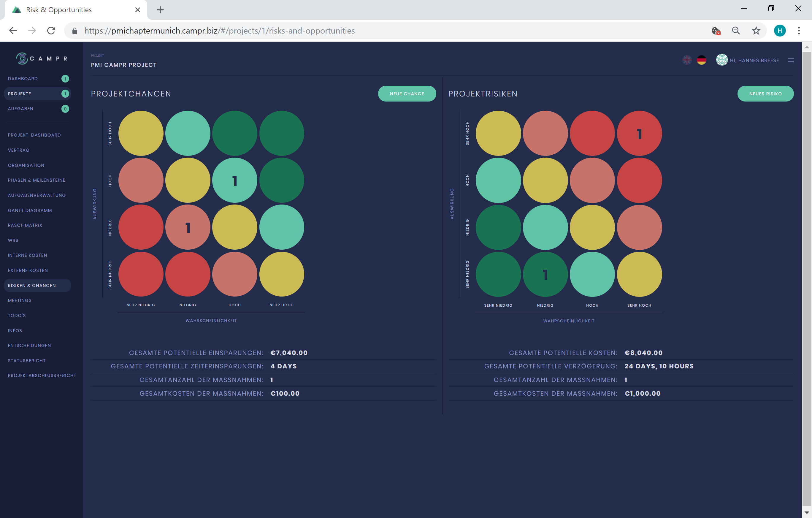Click the CAMPR logo
Screen dimensions: 812x518
click(x=42, y=58)
